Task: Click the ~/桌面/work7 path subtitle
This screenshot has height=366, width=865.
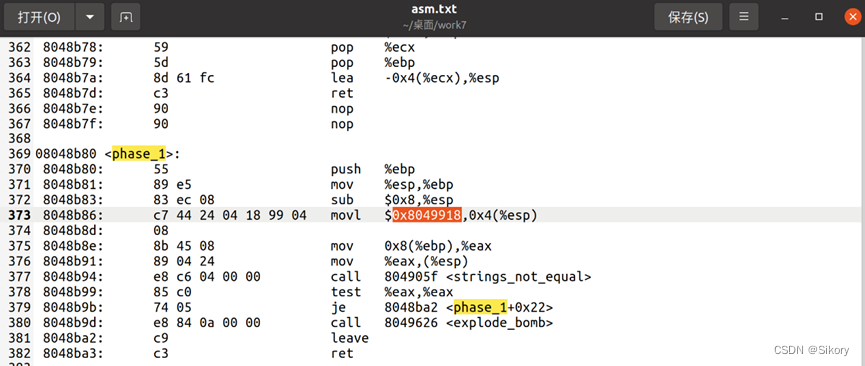Action: click(435, 25)
